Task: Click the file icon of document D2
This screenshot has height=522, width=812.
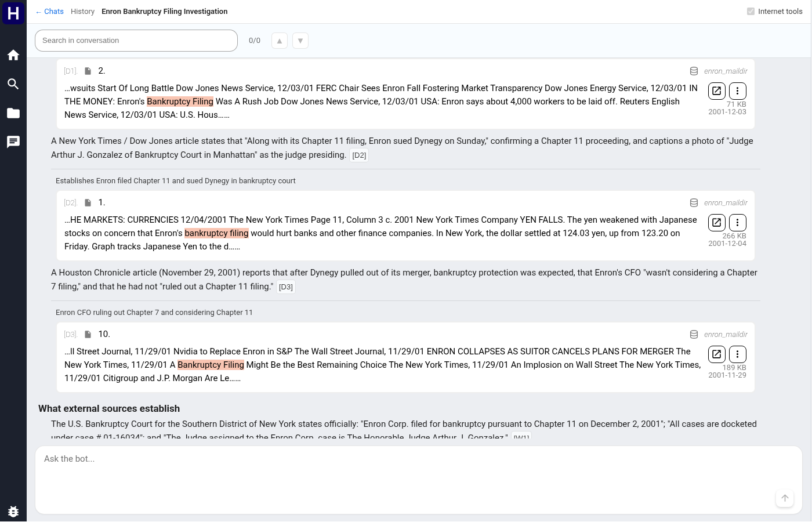Action: (88, 202)
